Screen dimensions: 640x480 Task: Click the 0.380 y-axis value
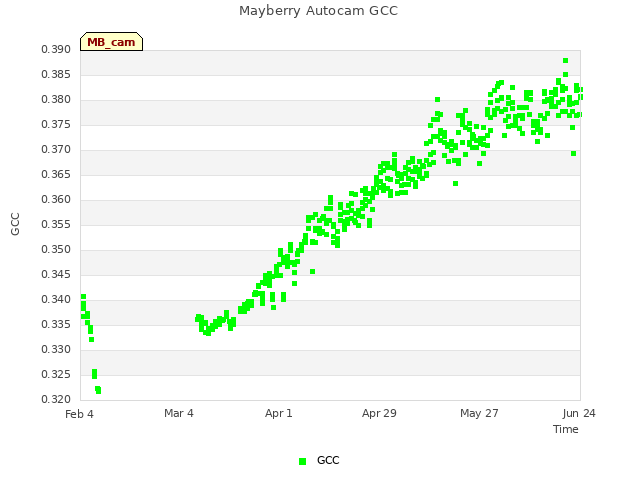(x=56, y=99)
